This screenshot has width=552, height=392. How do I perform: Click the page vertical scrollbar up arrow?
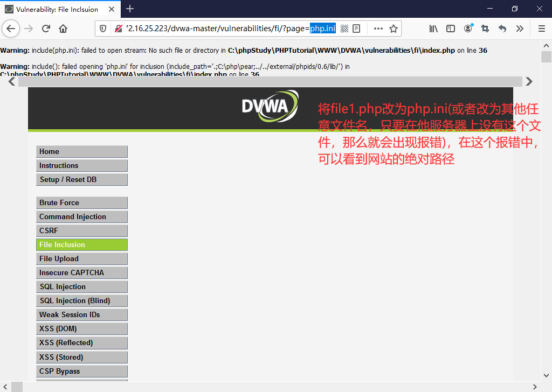point(546,45)
